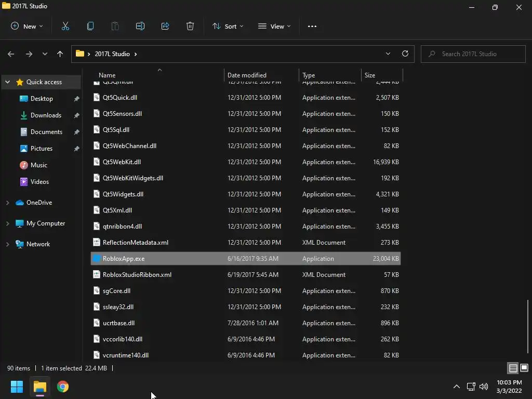532x399 pixels.
Task: Show hidden system tray icons
Action: [x=457, y=387]
